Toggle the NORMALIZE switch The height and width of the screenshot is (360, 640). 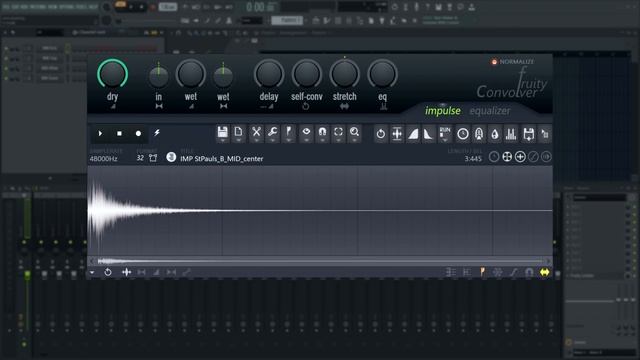coord(494,62)
